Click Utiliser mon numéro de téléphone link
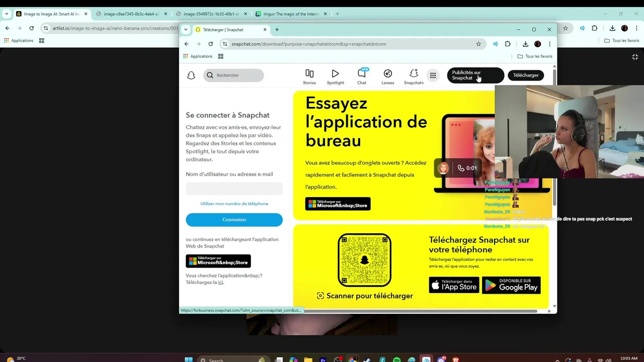Image resolution: width=644 pixels, height=362 pixels. (234, 204)
